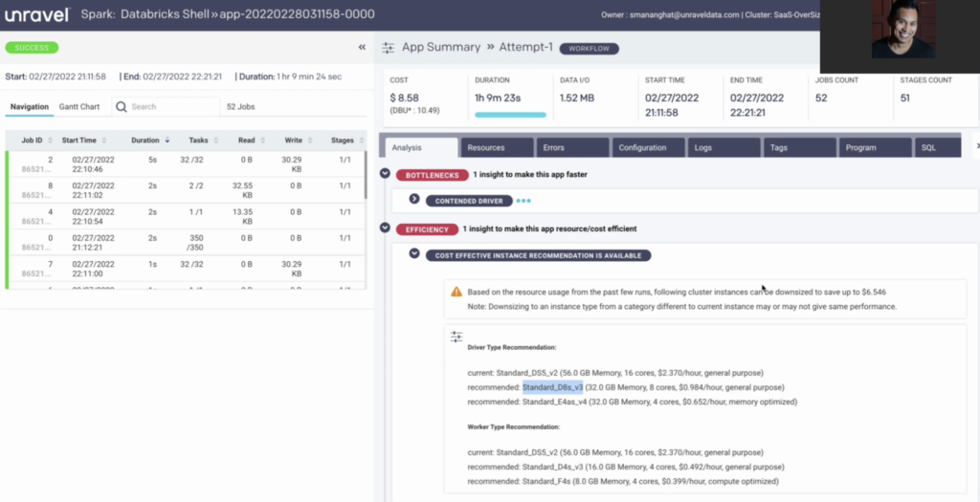Image resolution: width=980 pixels, height=502 pixels.
Task: Click the Standard_D4s_v3 recommendation line
Action: [626, 467]
